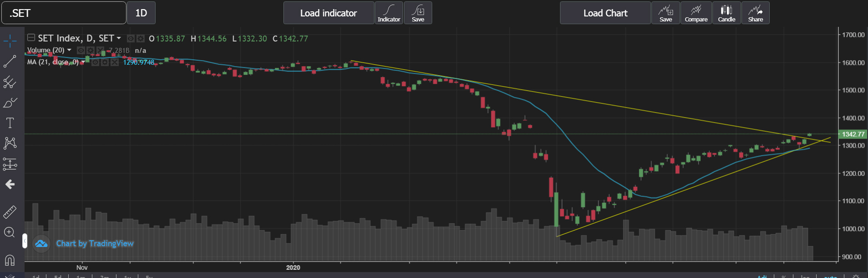Click the Candle chart style item
The height and width of the screenshot is (278, 868).
pyautogui.click(x=727, y=13)
